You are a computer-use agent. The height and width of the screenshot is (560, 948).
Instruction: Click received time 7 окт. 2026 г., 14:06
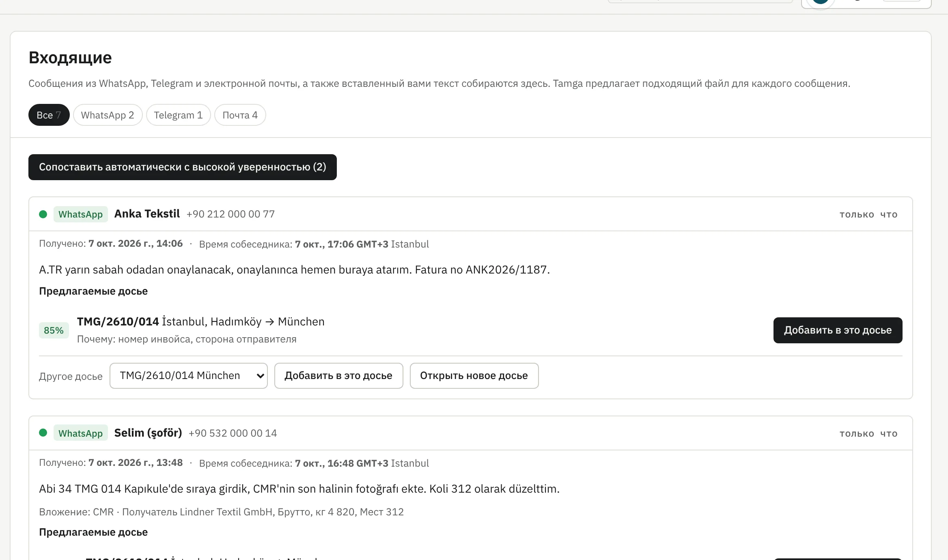pos(136,243)
